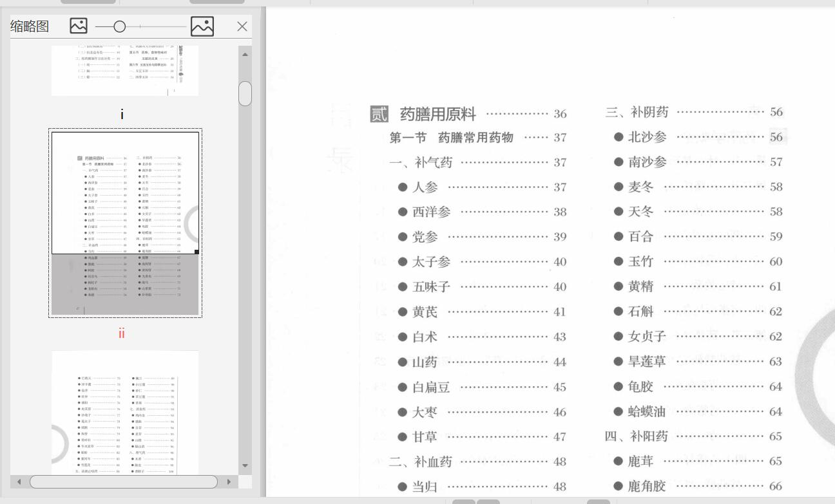
Task: Click the 白术 entry
Action: [x=482, y=337]
